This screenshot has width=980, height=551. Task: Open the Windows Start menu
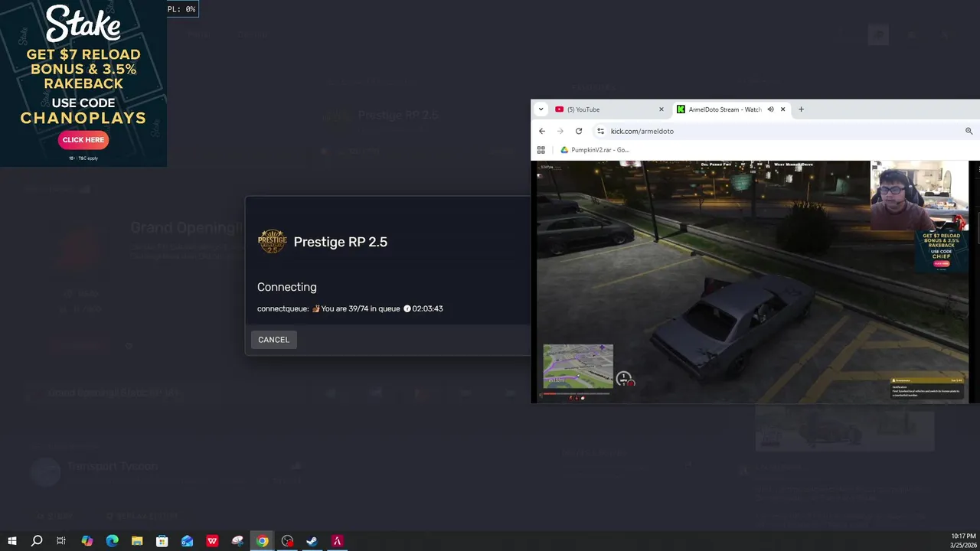(x=11, y=541)
